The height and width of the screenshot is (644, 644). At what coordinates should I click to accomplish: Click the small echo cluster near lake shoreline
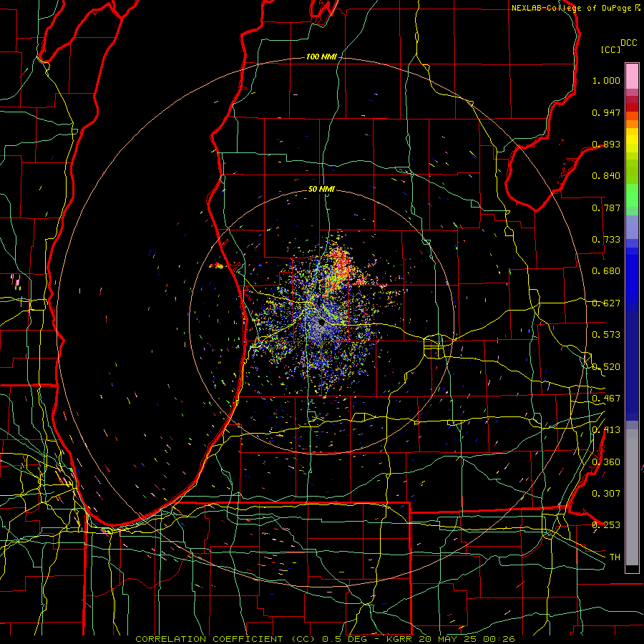pyautogui.click(x=216, y=265)
